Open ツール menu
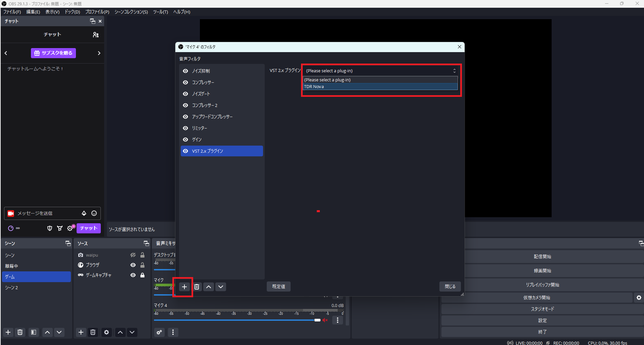 click(x=161, y=12)
